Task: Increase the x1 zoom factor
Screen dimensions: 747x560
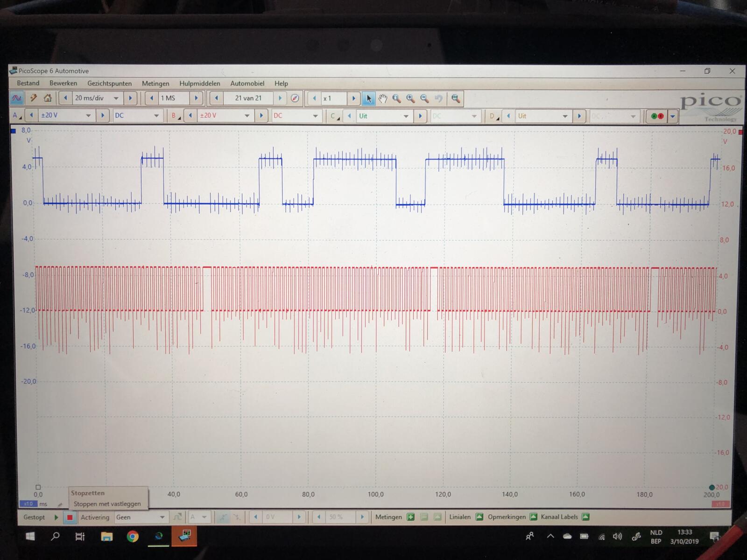Action: [353, 98]
